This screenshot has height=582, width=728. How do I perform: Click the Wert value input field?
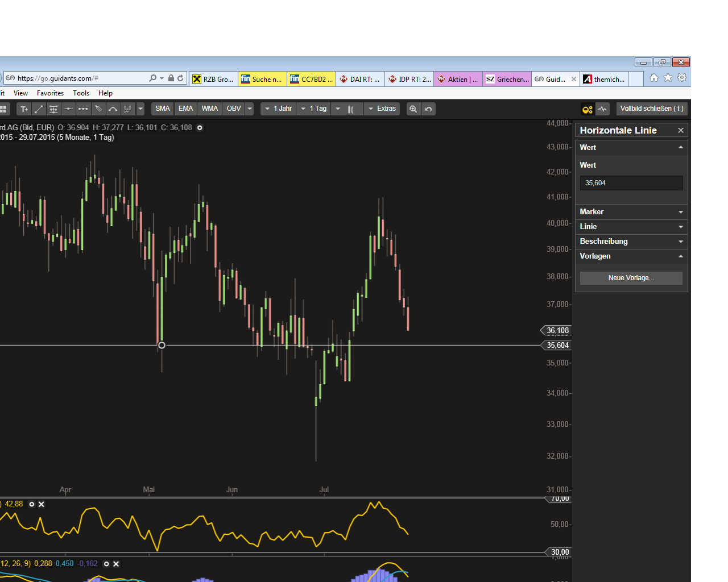631,182
